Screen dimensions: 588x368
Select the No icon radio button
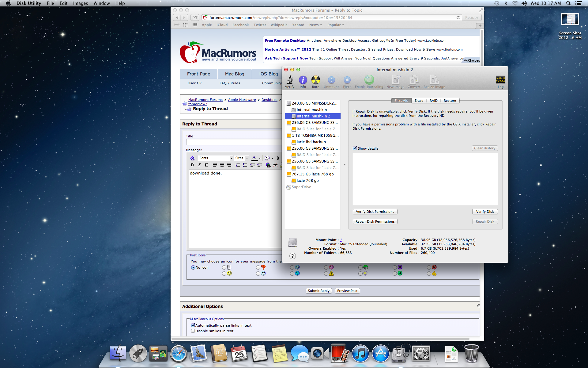click(x=193, y=267)
